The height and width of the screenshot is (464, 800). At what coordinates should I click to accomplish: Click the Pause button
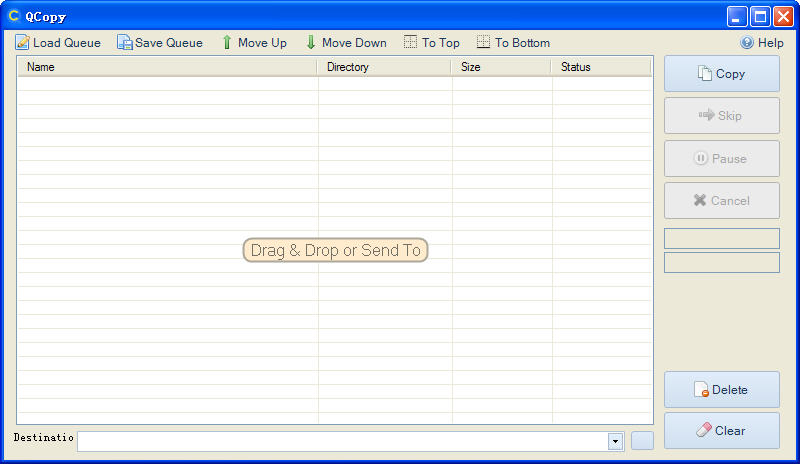(721, 159)
